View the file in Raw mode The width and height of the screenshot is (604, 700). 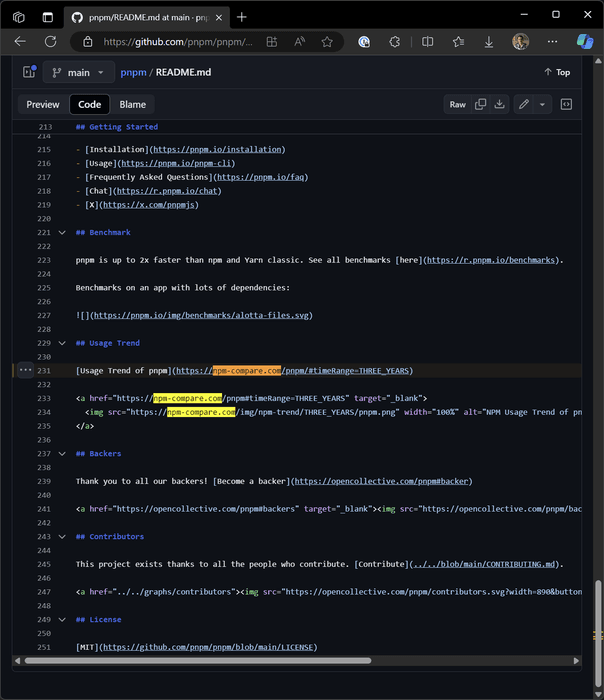457,104
